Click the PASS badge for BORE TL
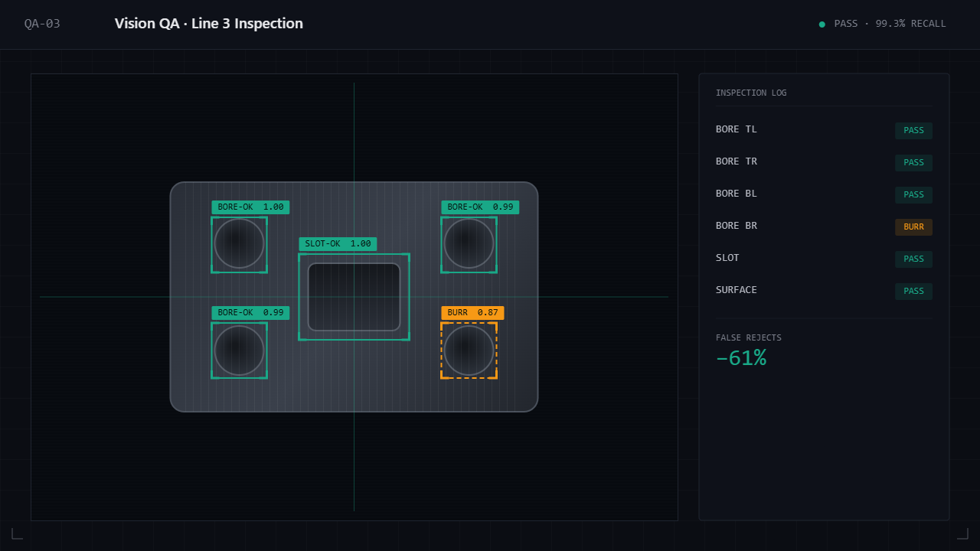 point(913,131)
